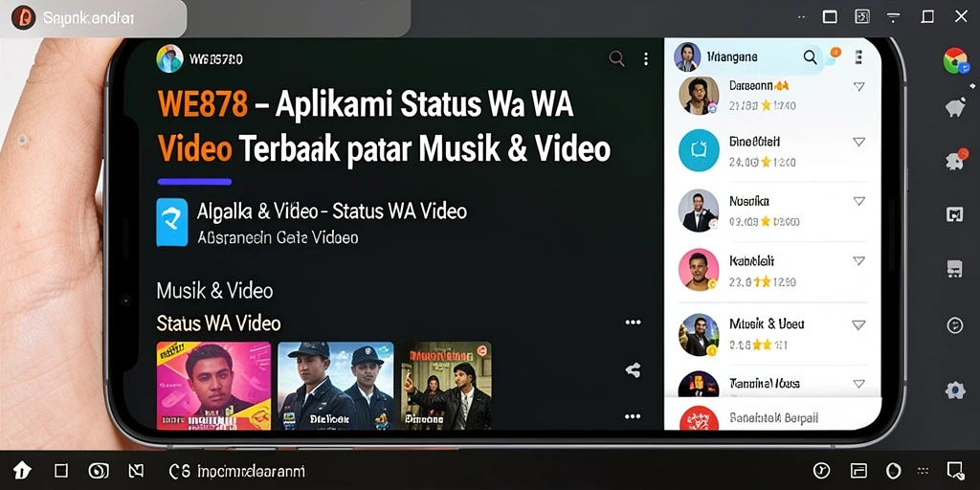Open the pointing man video thumbnail

coord(446,386)
